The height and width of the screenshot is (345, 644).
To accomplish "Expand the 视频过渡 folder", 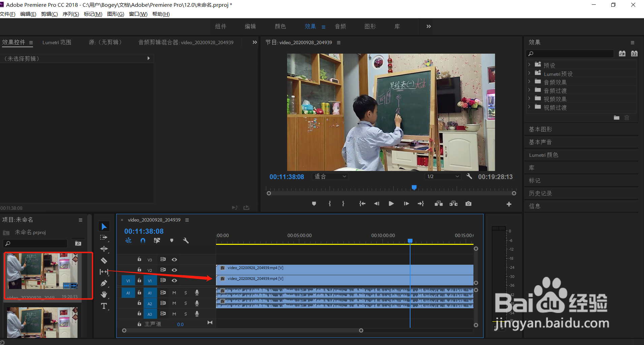I will coord(529,107).
